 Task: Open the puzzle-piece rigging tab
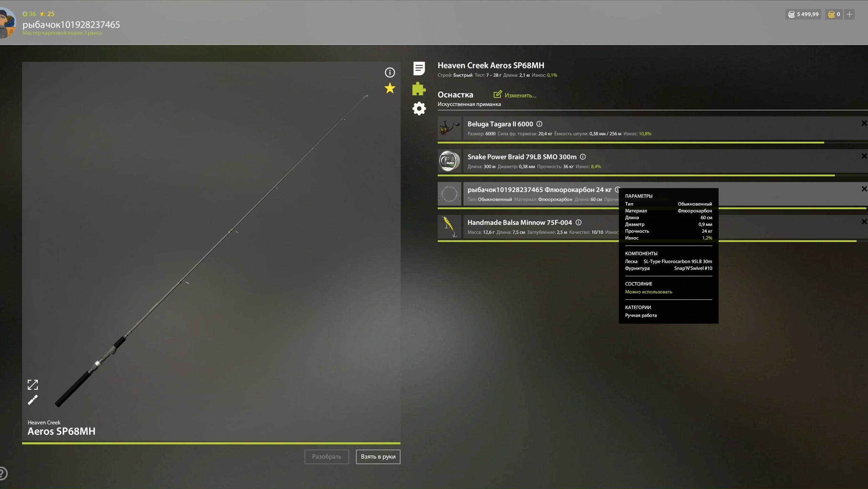point(419,89)
